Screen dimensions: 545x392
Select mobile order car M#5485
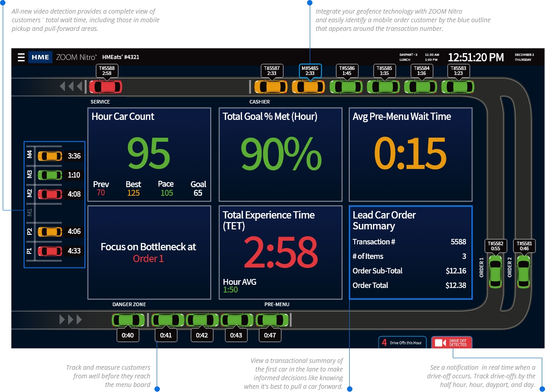308,86
